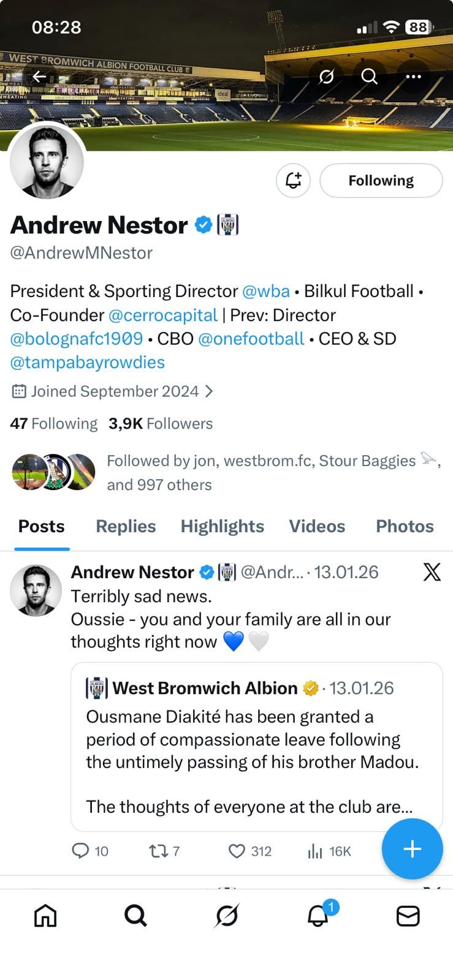453x980 pixels.
Task: Search this profile's posts
Action: tap(369, 77)
